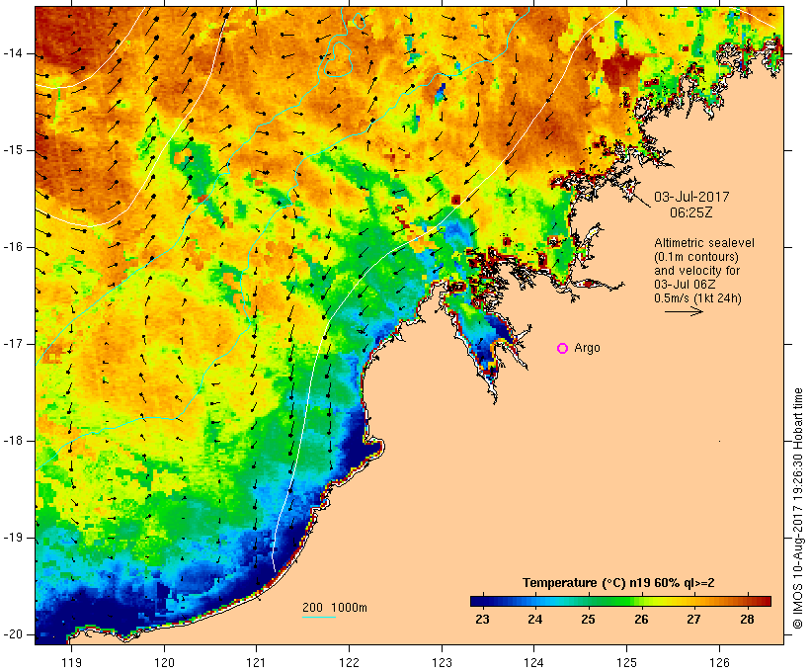
Task: Click the longitude label 119
Action: pos(71,662)
